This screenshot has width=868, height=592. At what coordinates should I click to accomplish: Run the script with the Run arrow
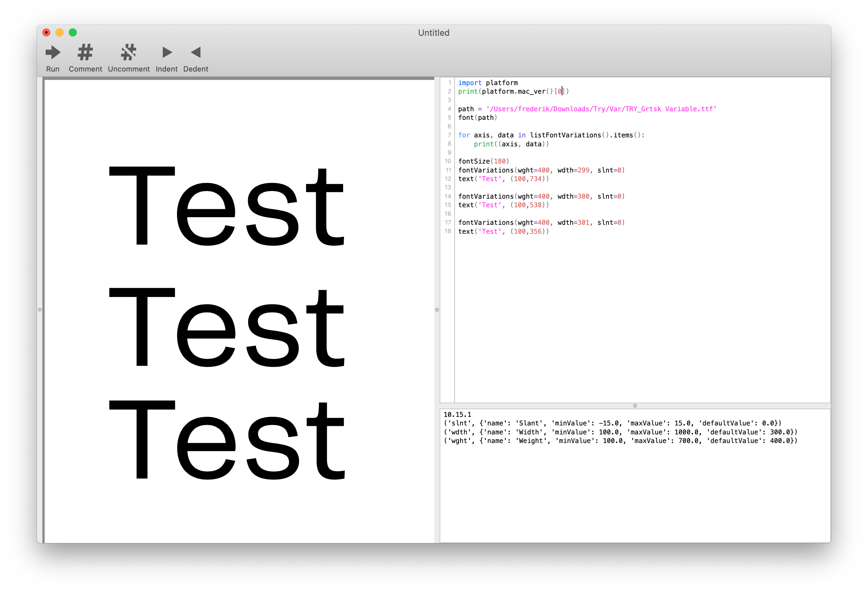click(53, 52)
